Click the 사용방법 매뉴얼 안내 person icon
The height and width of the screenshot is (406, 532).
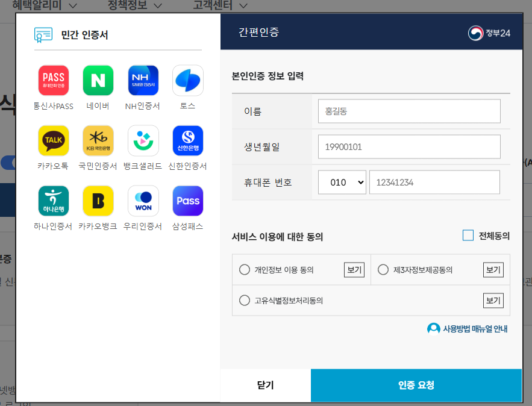click(x=433, y=329)
